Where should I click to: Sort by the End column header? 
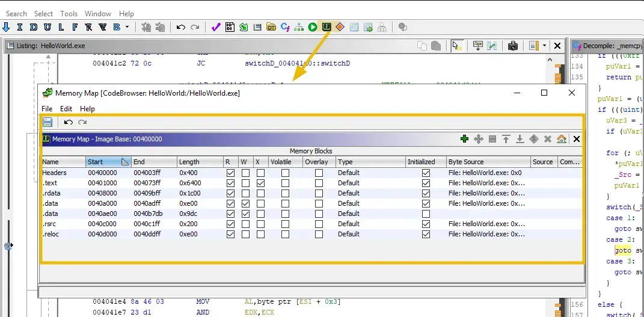(x=155, y=162)
